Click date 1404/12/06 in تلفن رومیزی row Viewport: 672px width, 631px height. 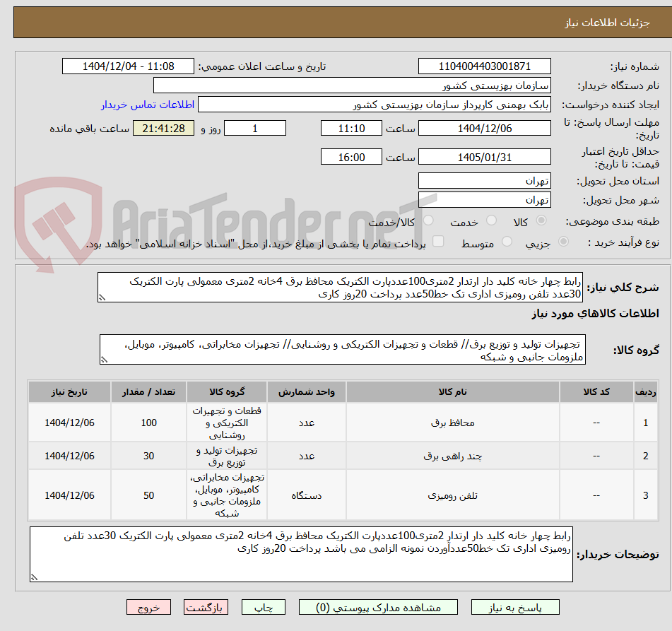[69, 495]
